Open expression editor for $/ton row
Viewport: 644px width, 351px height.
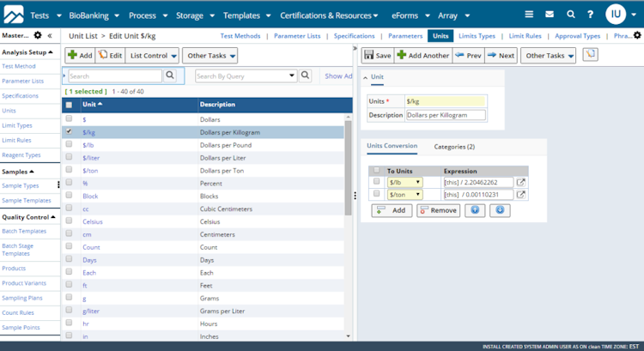(x=521, y=195)
